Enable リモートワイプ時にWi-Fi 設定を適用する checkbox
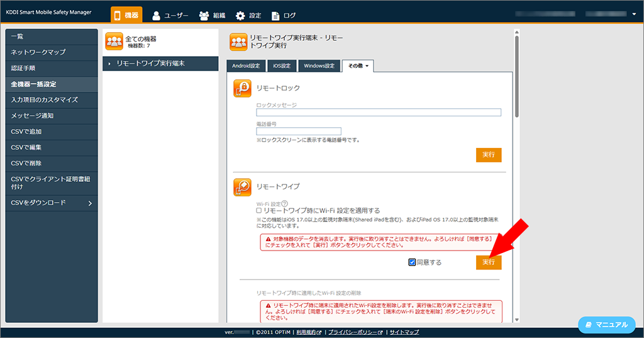 259,210
